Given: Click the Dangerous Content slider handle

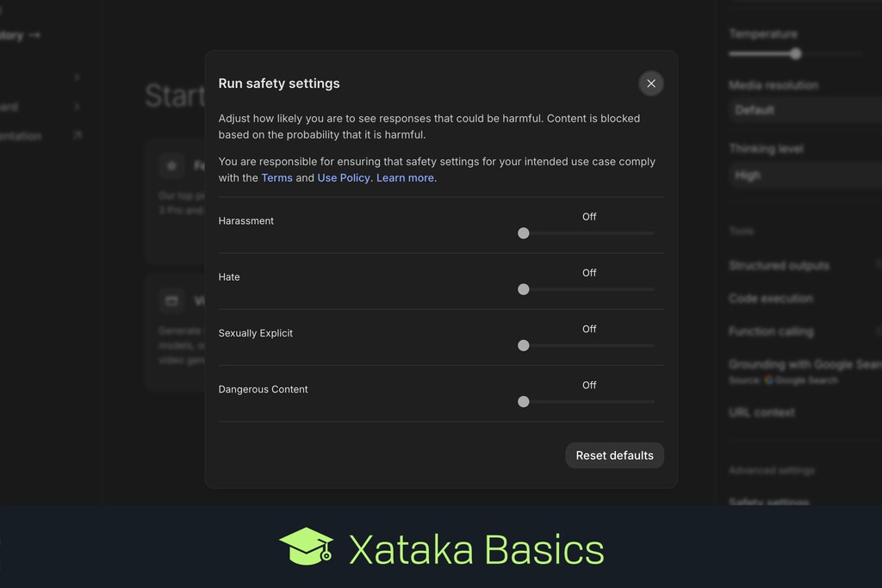Looking at the screenshot, I should pos(524,401).
